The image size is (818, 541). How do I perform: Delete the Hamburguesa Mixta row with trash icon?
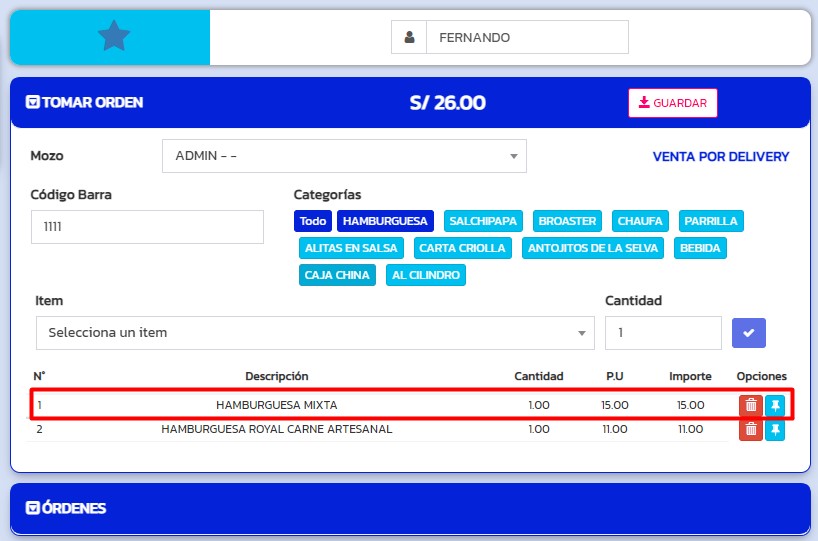tap(750, 405)
